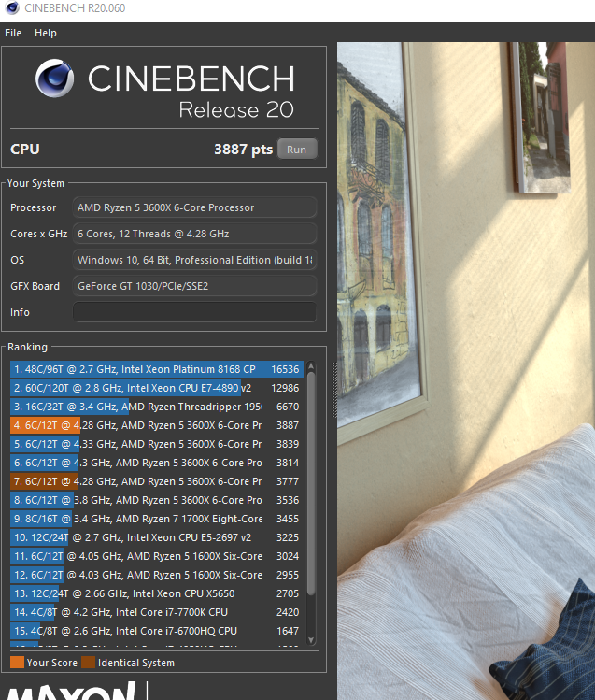Select ranking 11 Ryzen 1600X 3024
Screen dimensions: 595x700
(x=157, y=557)
